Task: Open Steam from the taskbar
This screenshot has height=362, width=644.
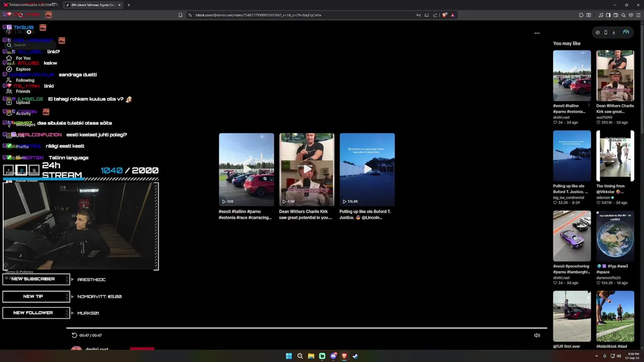Action: tap(355, 356)
